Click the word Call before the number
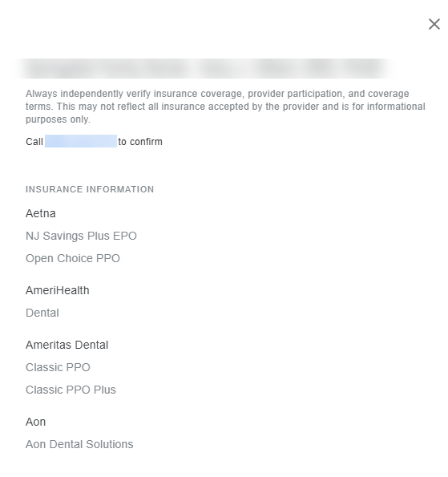 [34, 141]
